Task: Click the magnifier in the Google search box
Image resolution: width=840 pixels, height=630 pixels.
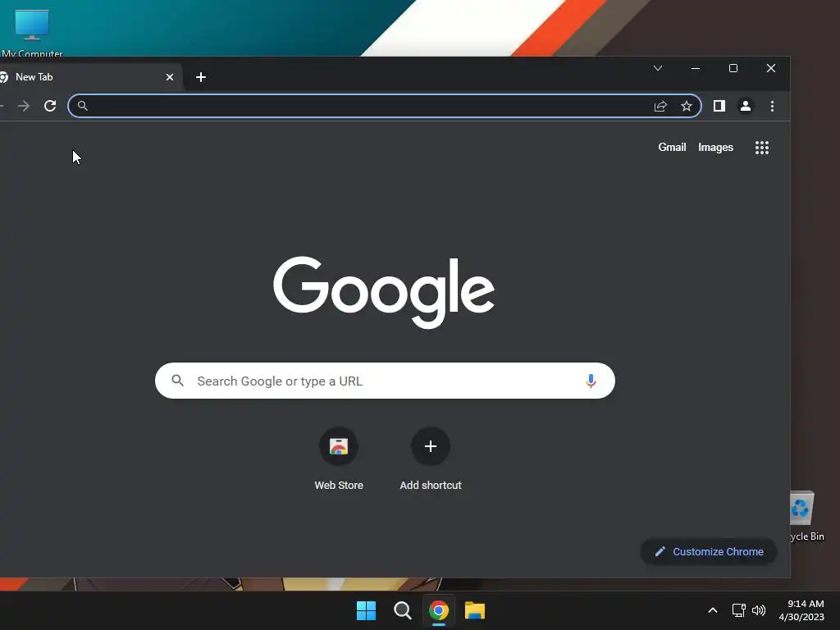Action: click(178, 381)
